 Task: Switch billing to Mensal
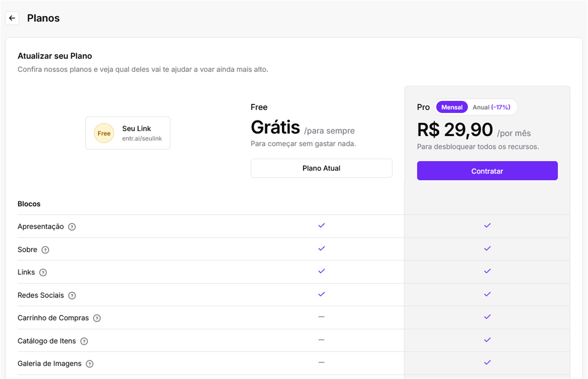point(452,107)
